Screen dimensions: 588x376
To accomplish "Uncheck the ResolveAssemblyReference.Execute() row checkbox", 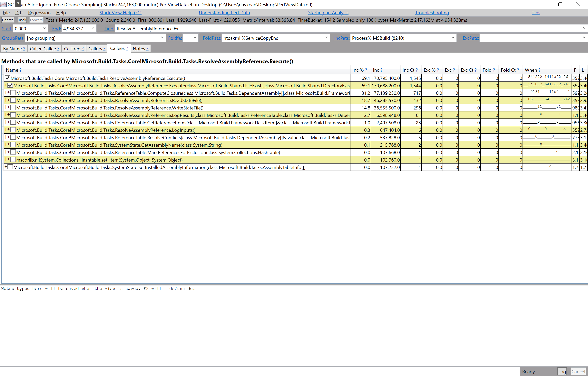I will point(7,78).
